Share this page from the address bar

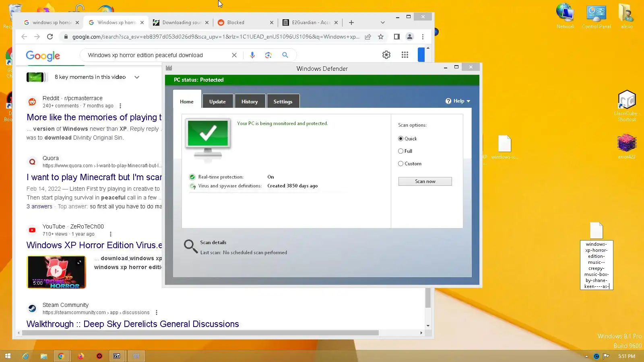[x=368, y=37]
